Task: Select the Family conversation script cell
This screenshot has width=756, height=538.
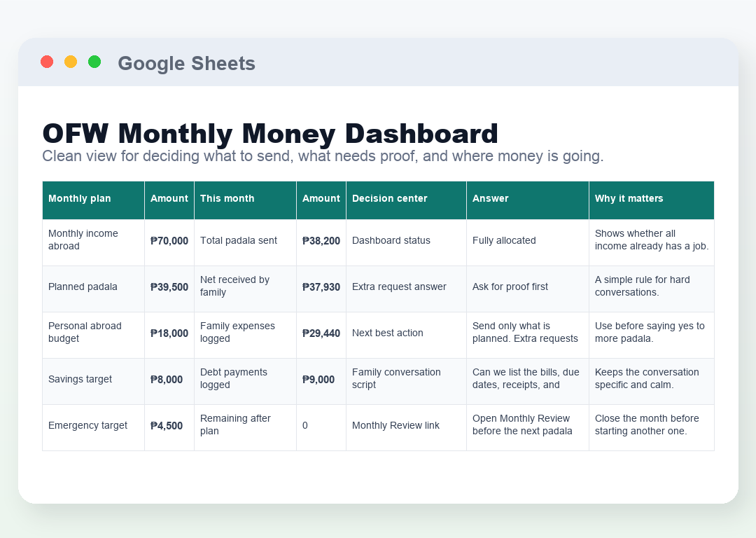Action: pyautogui.click(x=407, y=382)
